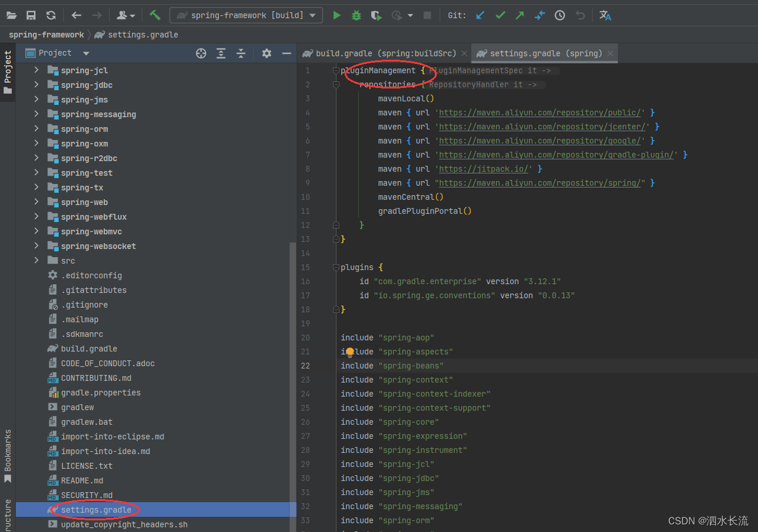
Task: Toggle the Project tool window tab
Action: 8,73
